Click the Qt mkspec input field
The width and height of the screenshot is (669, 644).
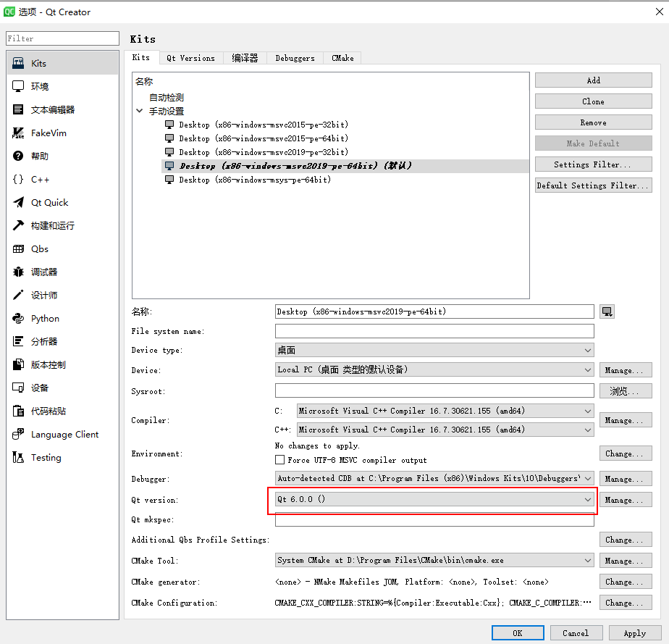[434, 520]
